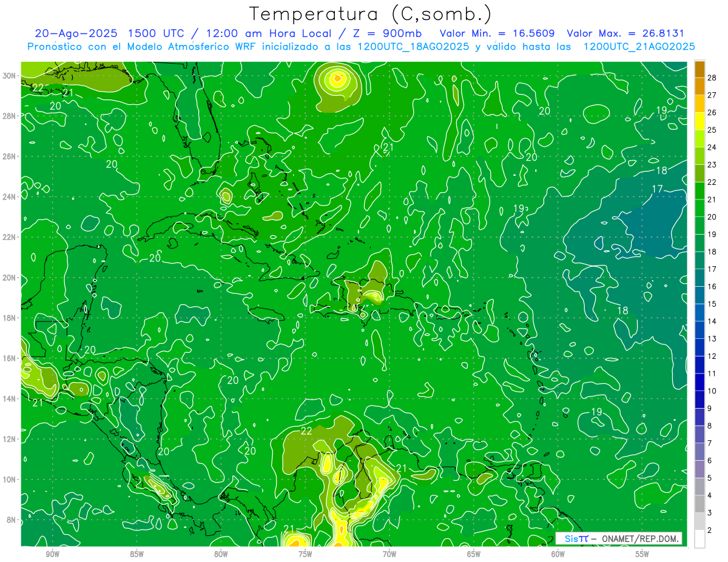Click the '8N' latitude axis label
This screenshot has height=562, width=728.
coord(12,520)
